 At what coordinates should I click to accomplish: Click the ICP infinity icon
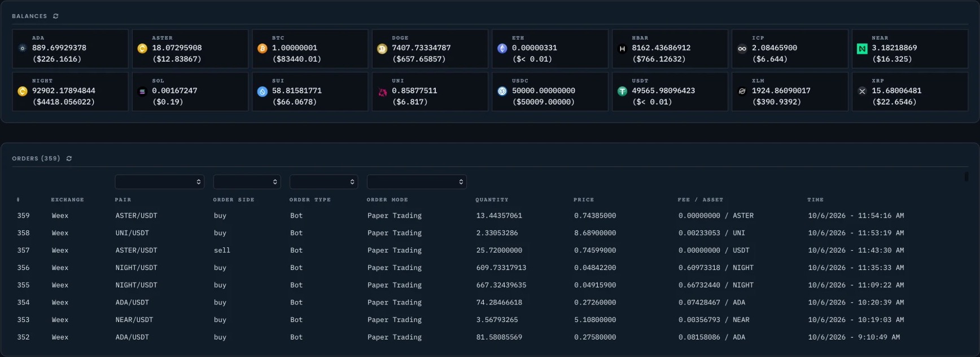[x=742, y=49]
